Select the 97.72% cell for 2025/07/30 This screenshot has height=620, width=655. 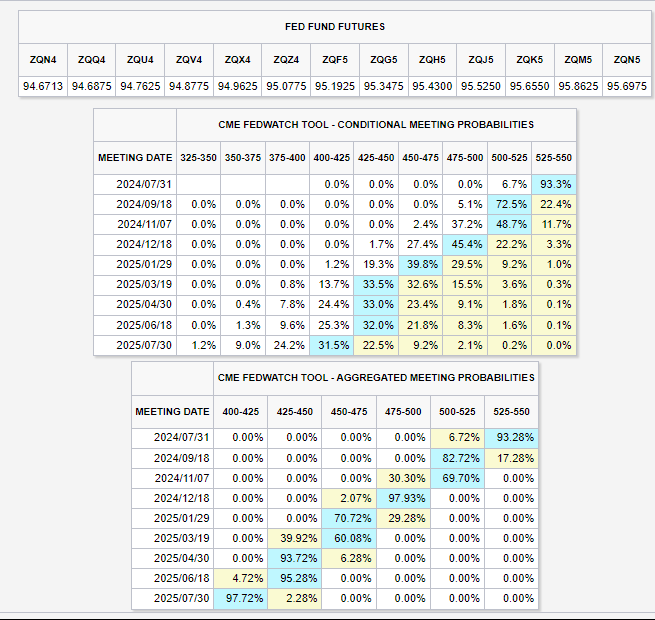point(246,598)
